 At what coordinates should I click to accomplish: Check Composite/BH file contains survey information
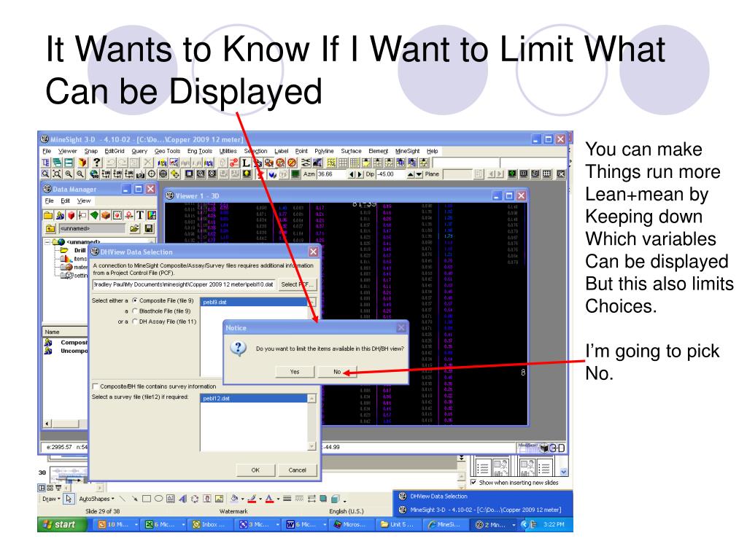pos(96,386)
